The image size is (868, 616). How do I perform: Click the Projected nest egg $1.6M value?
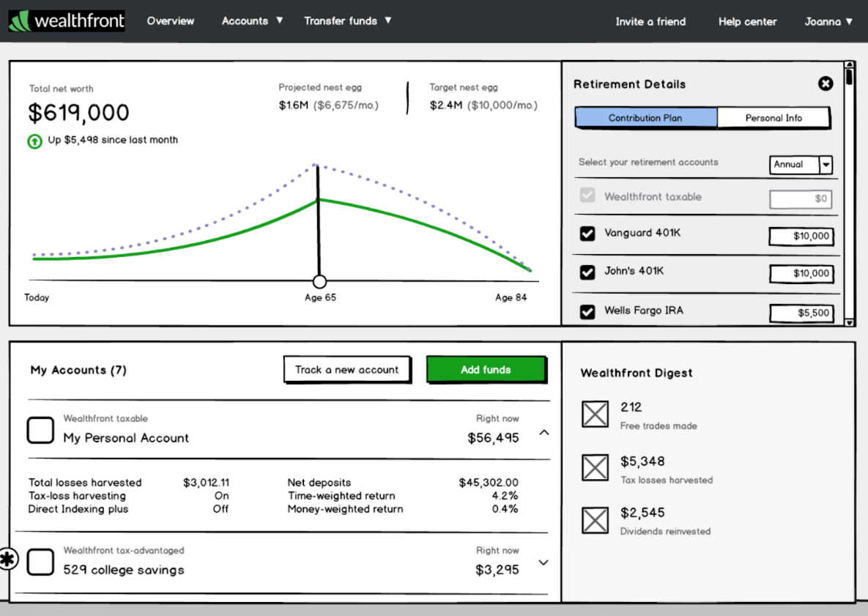pyautogui.click(x=294, y=105)
